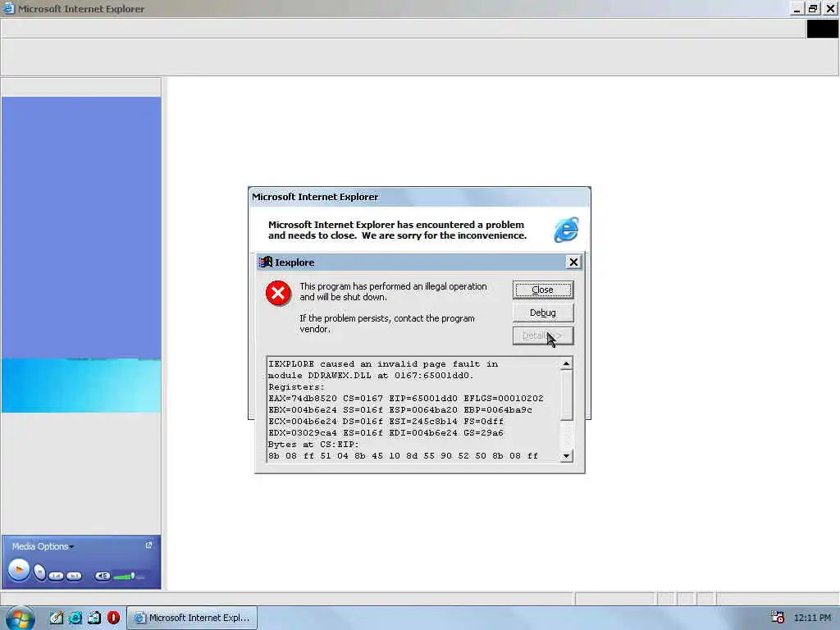The height and width of the screenshot is (630, 840).
Task: Open the Windows Start menu orb
Action: coord(20,618)
